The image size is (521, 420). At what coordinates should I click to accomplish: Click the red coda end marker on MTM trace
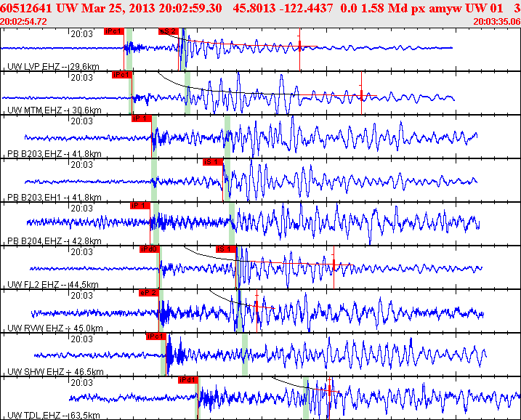click(x=361, y=94)
